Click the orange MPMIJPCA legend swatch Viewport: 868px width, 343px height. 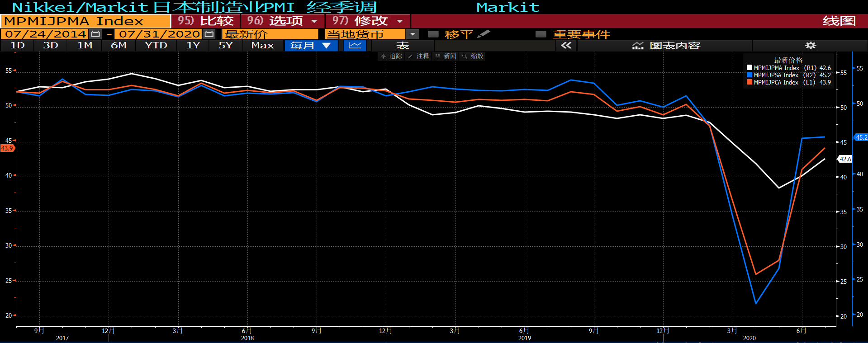click(x=749, y=82)
